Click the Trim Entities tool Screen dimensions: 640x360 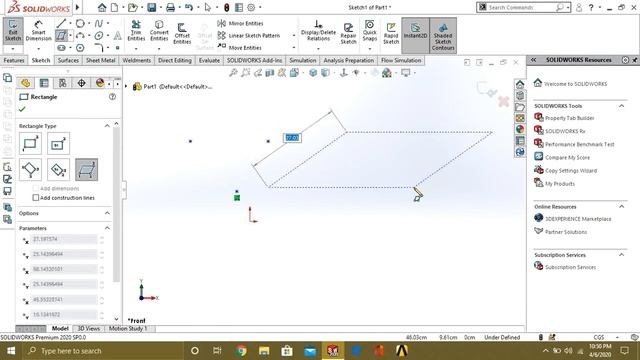136,31
